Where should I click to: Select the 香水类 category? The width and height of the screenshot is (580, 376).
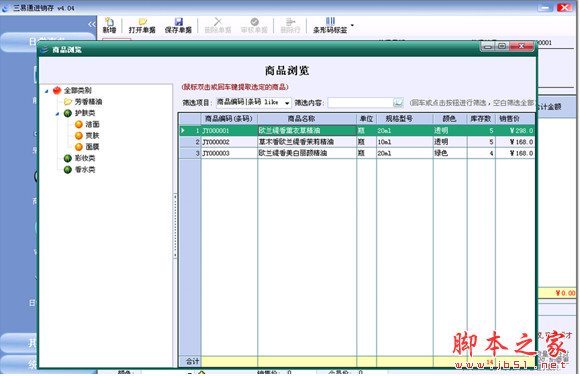click(x=85, y=169)
